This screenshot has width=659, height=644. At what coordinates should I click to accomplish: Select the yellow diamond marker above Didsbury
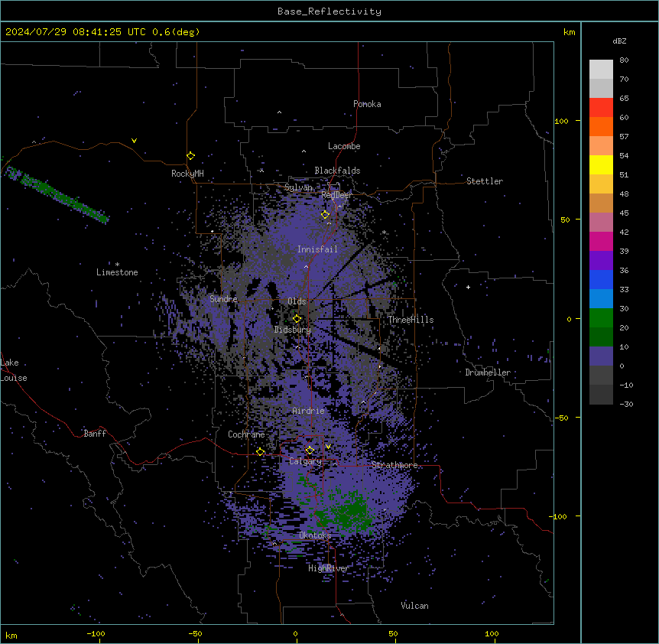[x=297, y=319]
